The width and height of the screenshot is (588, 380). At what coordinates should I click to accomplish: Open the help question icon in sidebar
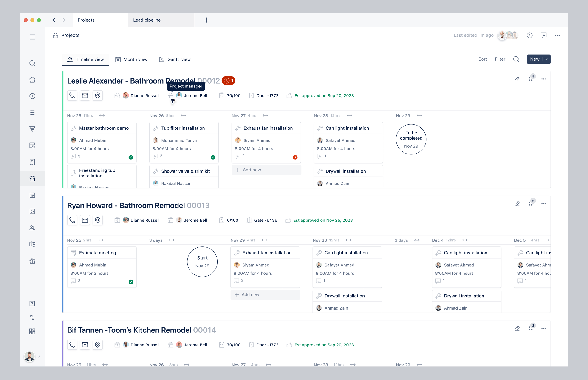(32, 304)
